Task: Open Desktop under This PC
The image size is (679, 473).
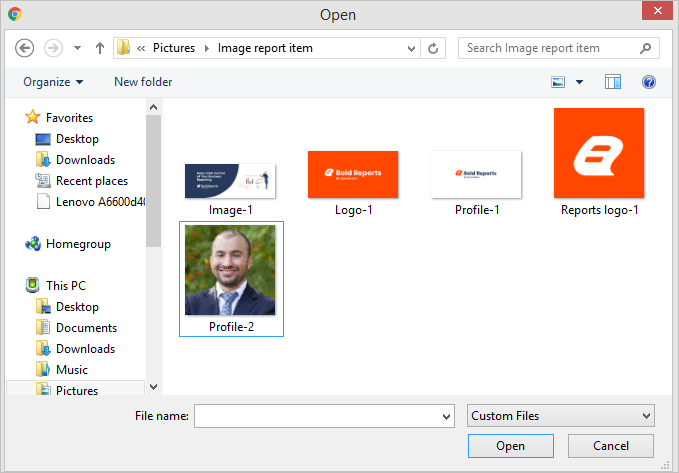Action: (77, 307)
